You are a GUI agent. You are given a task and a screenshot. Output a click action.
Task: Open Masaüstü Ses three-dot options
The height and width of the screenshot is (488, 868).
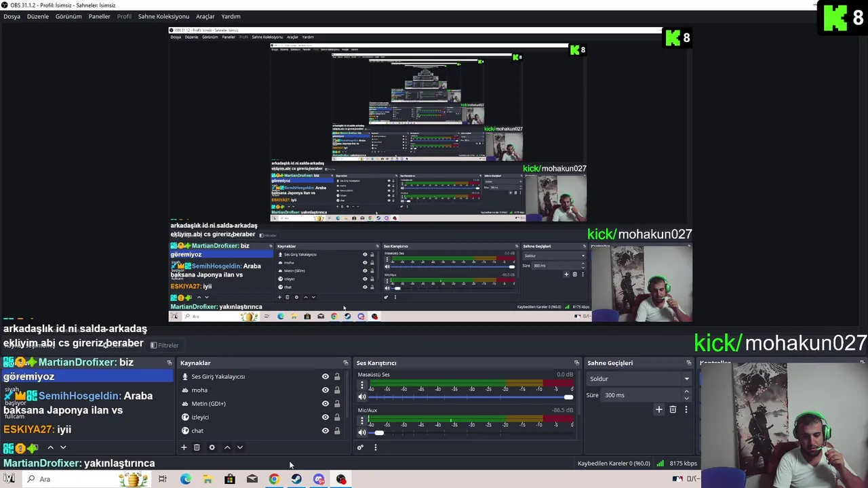coord(361,385)
